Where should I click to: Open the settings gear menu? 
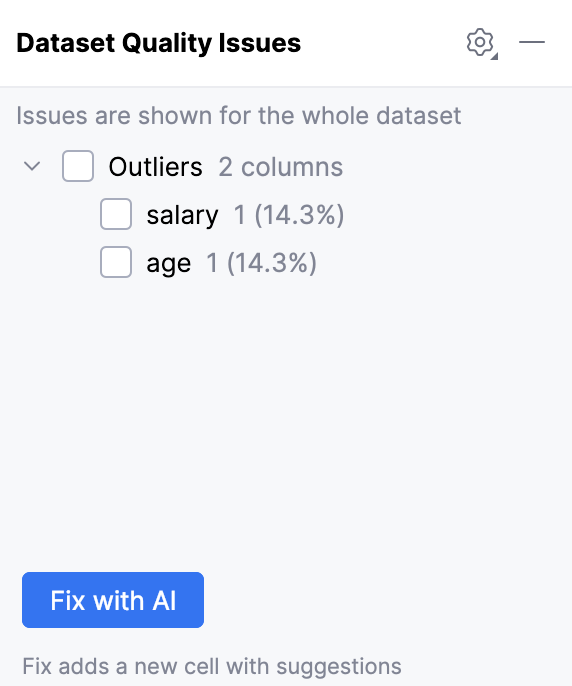480,42
